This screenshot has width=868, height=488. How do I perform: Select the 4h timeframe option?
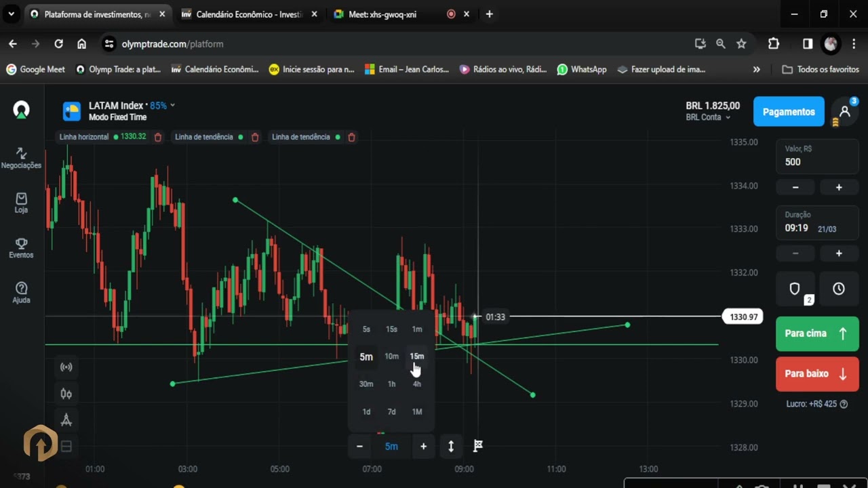point(417,384)
